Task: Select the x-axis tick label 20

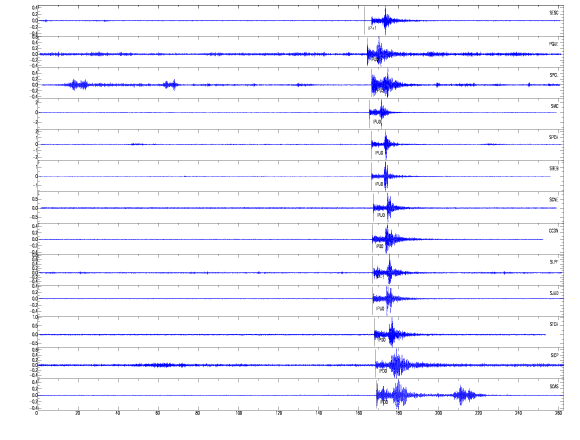Action: point(78,413)
